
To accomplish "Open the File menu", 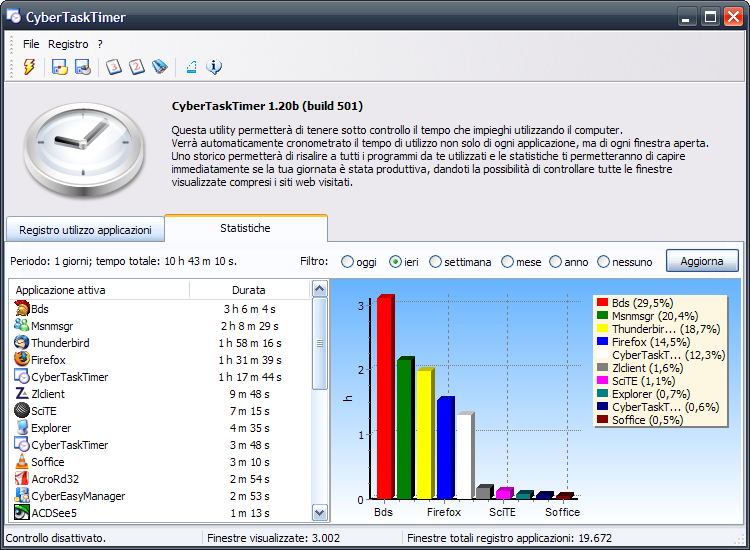I will tap(31, 44).
